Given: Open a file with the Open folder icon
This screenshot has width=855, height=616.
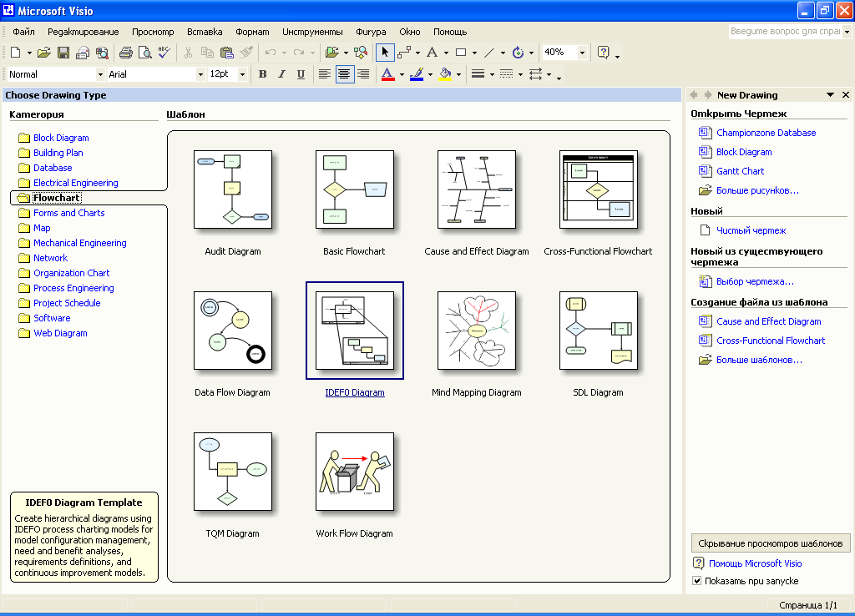Looking at the screenshot, I should pyautogui.click(x=44, y=53).
